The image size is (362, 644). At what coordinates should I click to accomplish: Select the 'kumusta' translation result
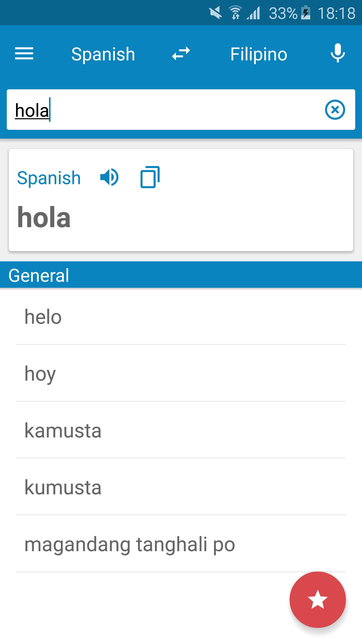click(63, 487)
